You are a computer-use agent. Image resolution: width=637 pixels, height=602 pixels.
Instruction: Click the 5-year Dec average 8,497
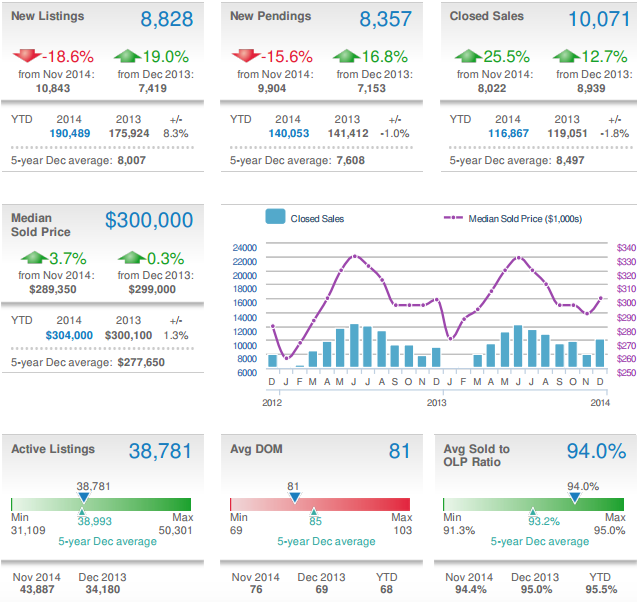(x=570, y=160)
